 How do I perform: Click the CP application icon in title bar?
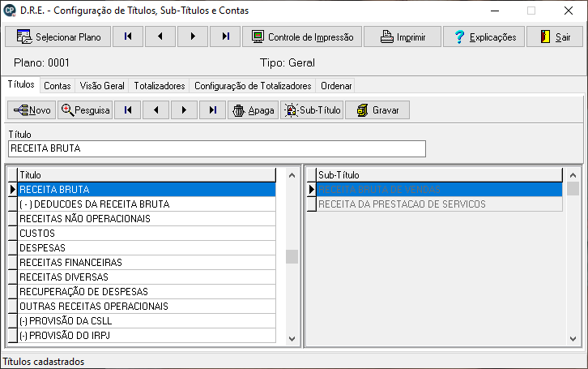coord(10,11)
